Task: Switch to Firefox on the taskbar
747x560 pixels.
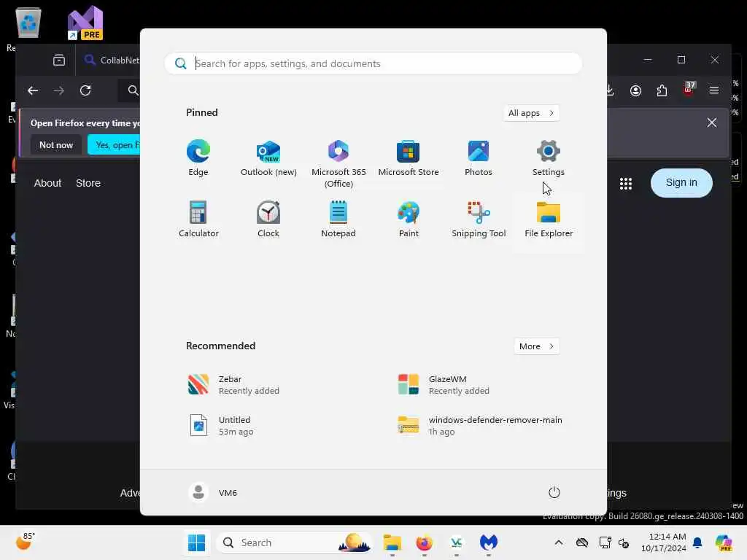Action: [424, 542]
